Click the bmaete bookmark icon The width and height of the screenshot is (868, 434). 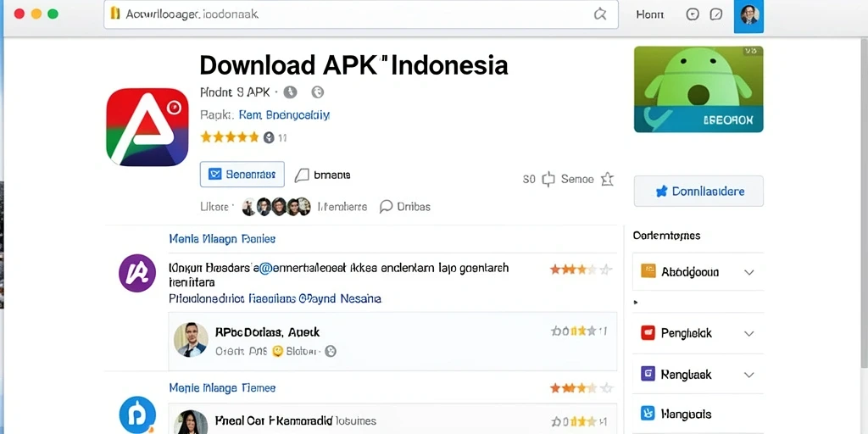[x=302, y=175]
